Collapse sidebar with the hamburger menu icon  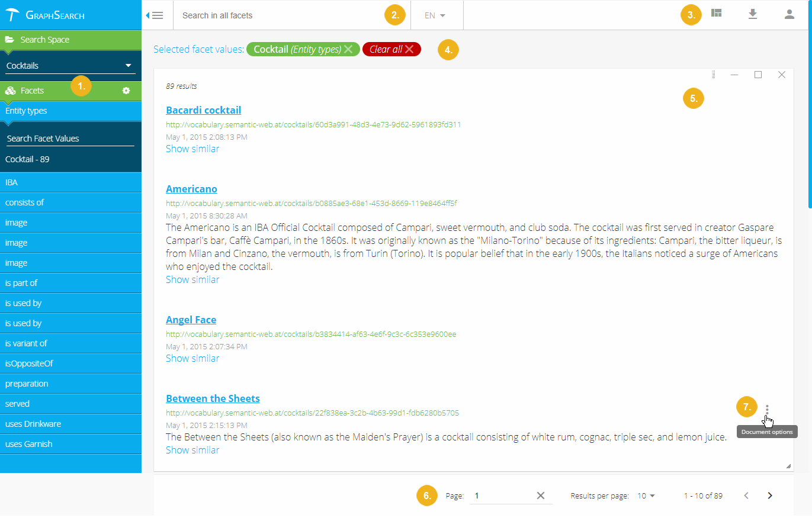click(155, 15)
